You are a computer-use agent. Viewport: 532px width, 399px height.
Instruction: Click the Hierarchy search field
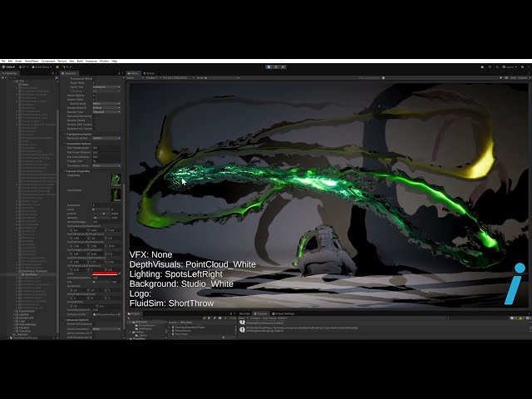click(32, 77)
